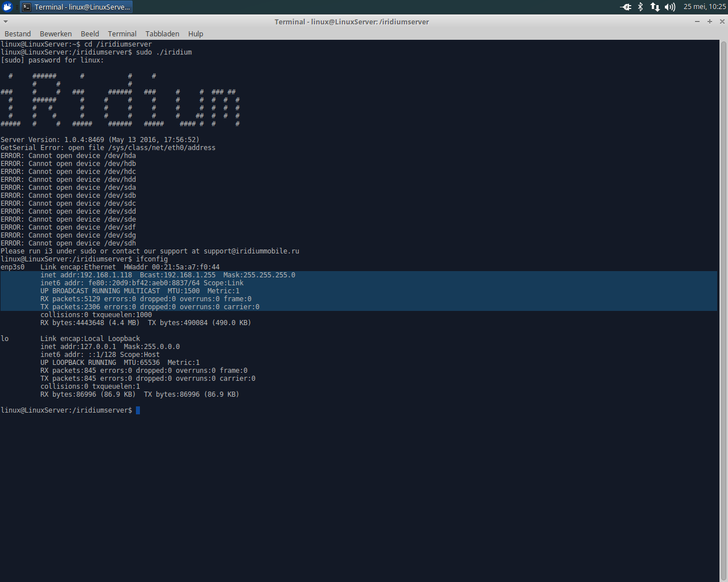Click the 'inet6 addr: fe80::20d9' line
This screenshot has width=728, height=582.
(x=142, y=283)
